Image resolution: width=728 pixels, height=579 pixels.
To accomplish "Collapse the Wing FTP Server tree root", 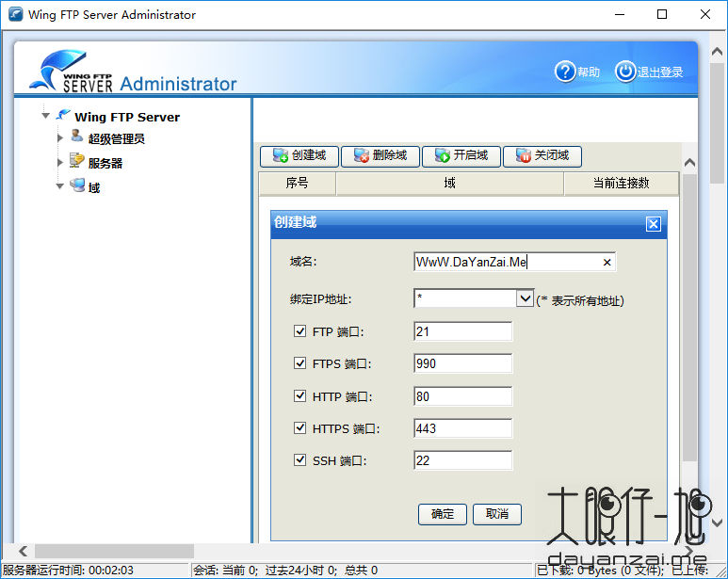I will 45,116.
